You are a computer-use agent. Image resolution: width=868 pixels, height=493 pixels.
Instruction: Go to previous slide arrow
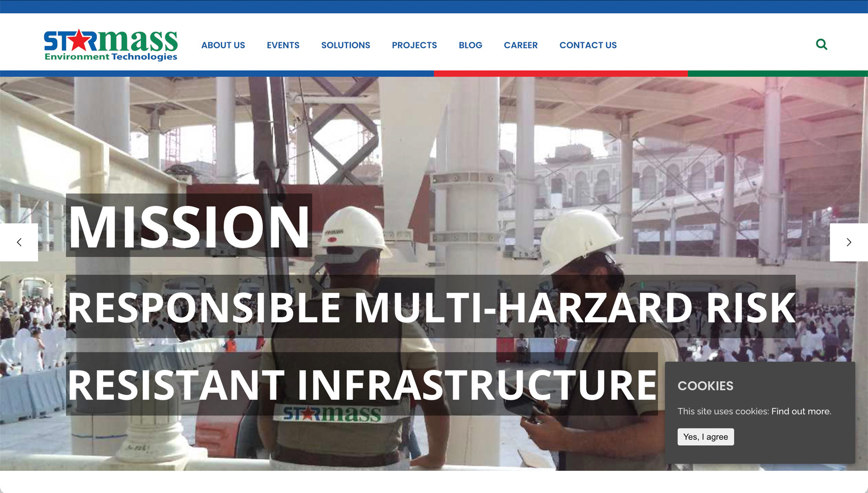click(19, 242)
